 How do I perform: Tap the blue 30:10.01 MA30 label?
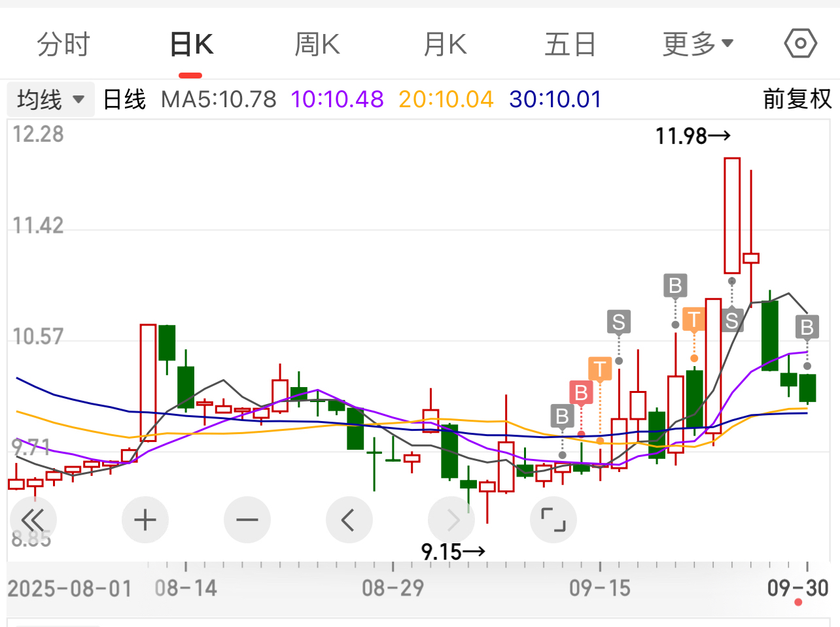555,99
